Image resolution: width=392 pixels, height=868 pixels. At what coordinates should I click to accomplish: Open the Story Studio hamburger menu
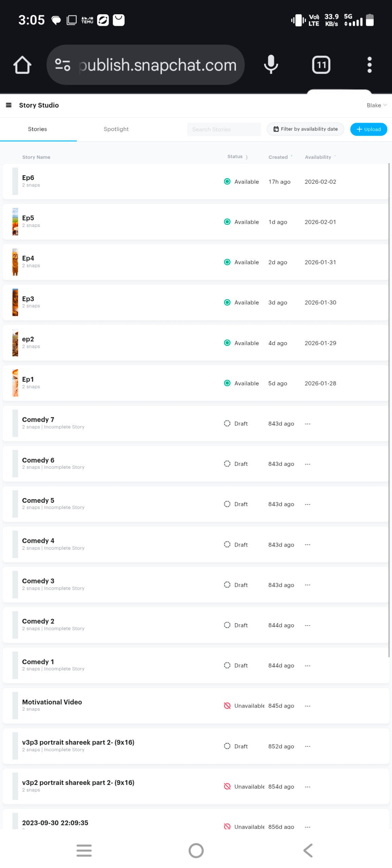(x=9, y=105)
